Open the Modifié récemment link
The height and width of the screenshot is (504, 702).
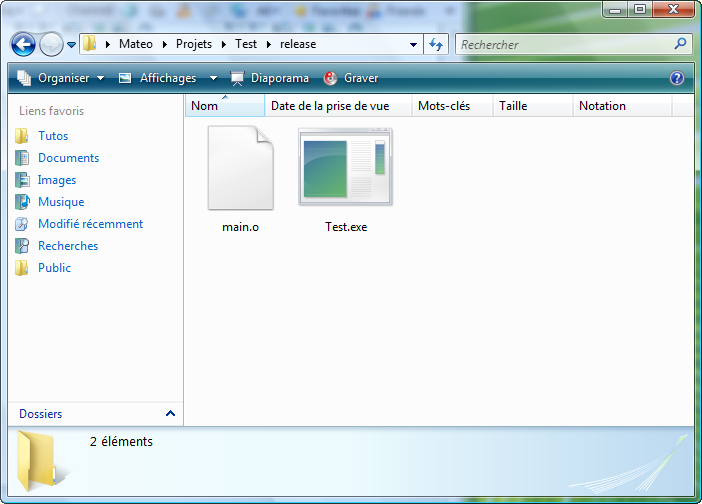pos(90,224)
